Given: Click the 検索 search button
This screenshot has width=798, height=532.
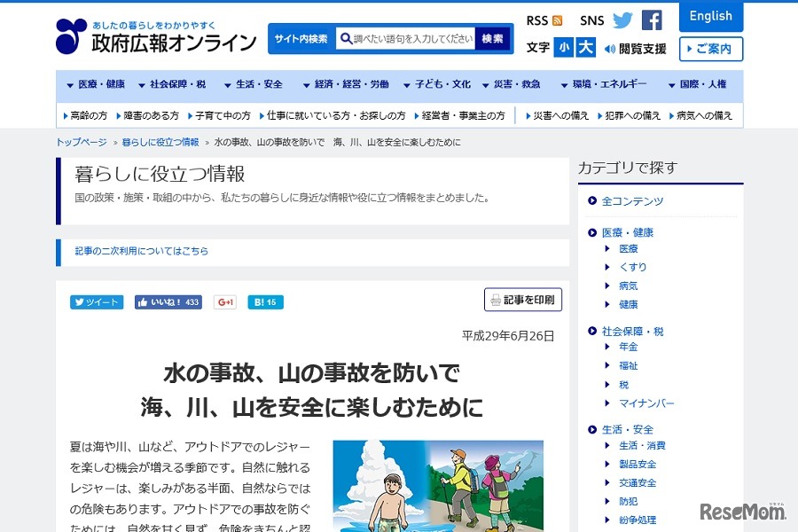Looking at the screenshot, I should (493, 39).
